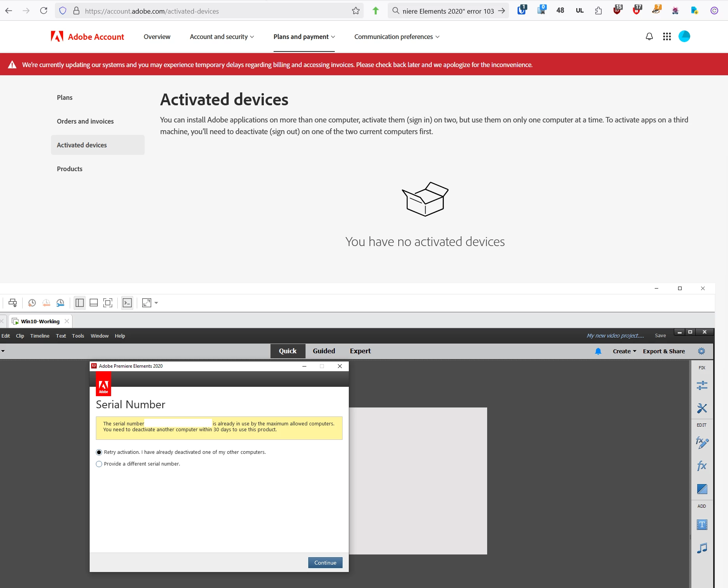Screen dimensions: 728x588
Task: Open the Effects fx panel icon
Action: (702, 466)
